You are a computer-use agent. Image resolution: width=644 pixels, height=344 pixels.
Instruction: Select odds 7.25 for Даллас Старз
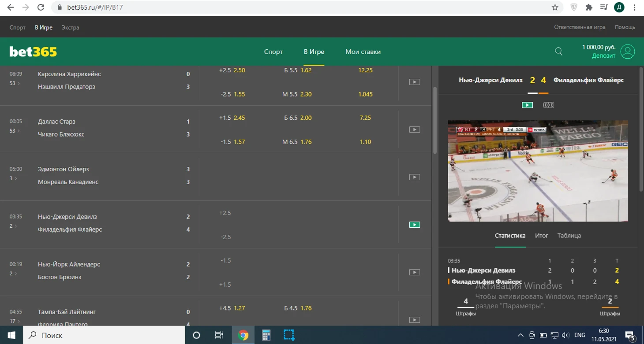[x=365, y=118]
